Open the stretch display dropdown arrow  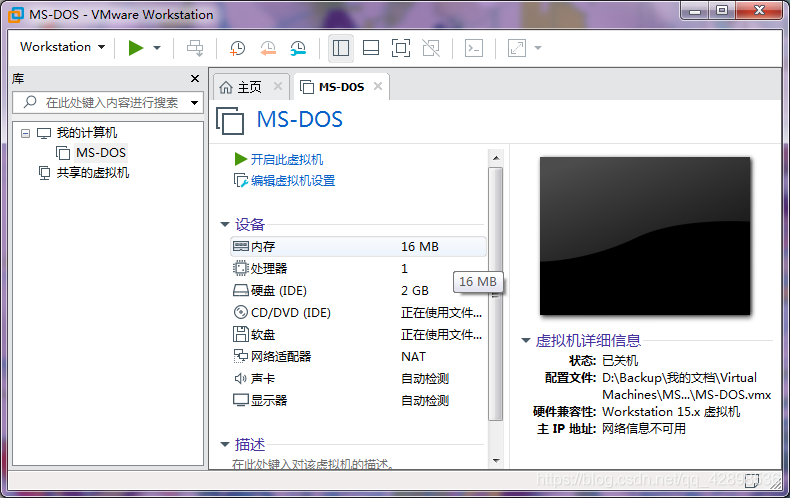538,48
